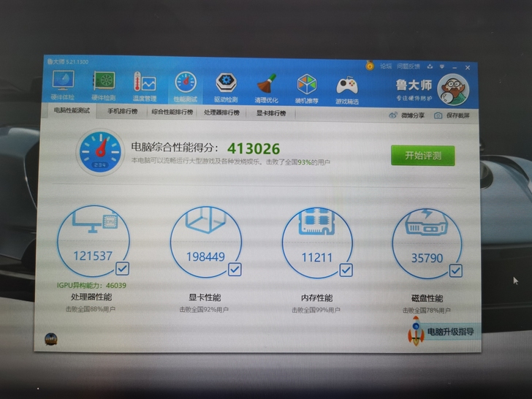Open the main menu dropdown arrow in title bar
532x399 pixels.
pyautogui.click(x=441, y=66)
